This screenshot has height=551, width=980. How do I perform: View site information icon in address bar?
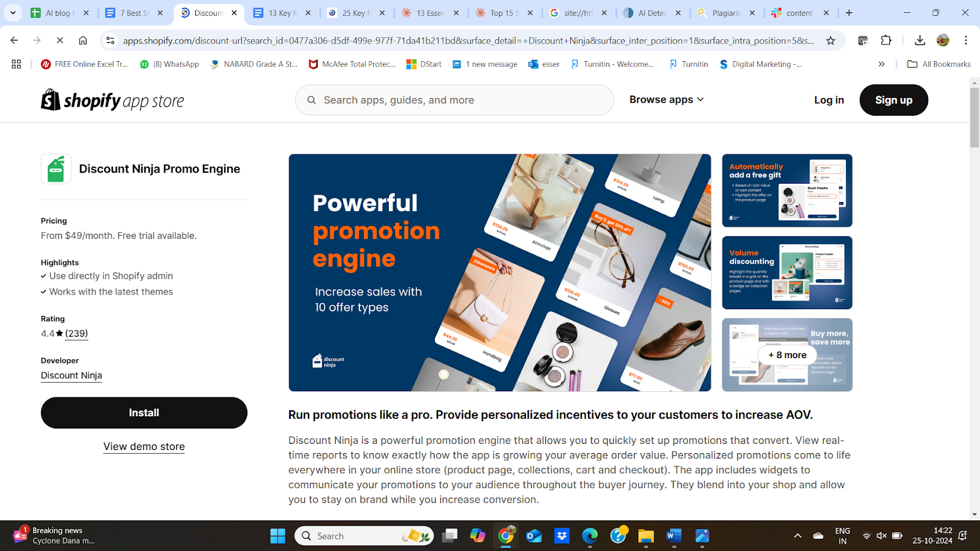point(110,40)
